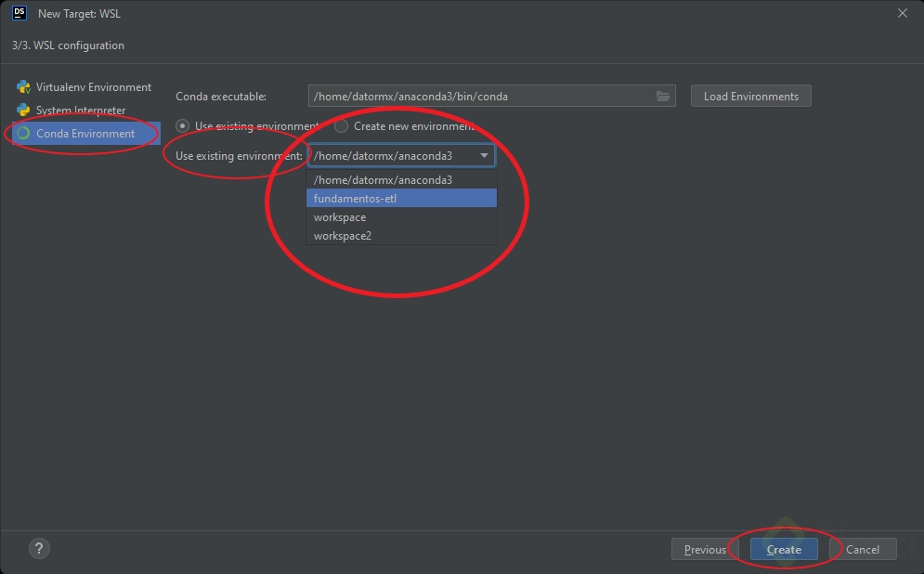Click the Previous button
Viewport: 924px width, 574px height.
point(705,549)
